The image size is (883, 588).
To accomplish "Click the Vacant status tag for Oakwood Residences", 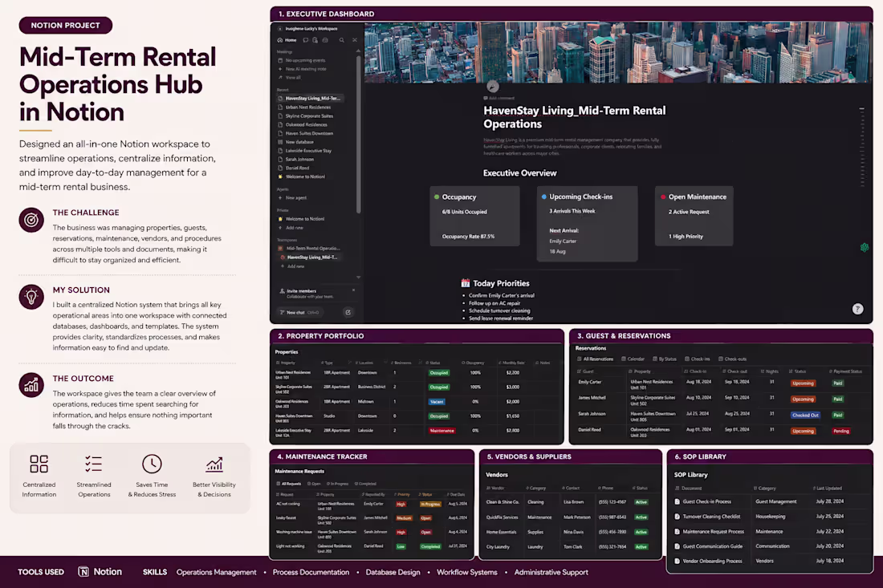I will [437, 402].
